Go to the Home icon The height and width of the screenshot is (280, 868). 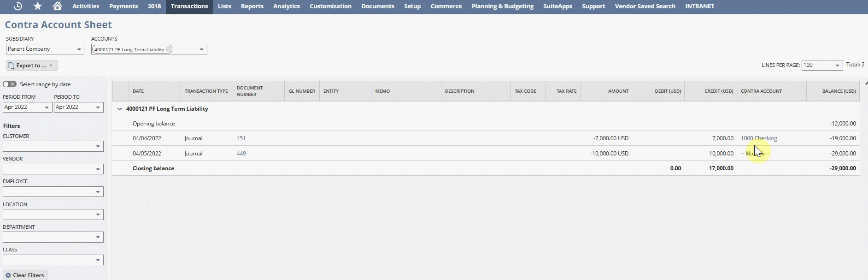tap(57, 6)
